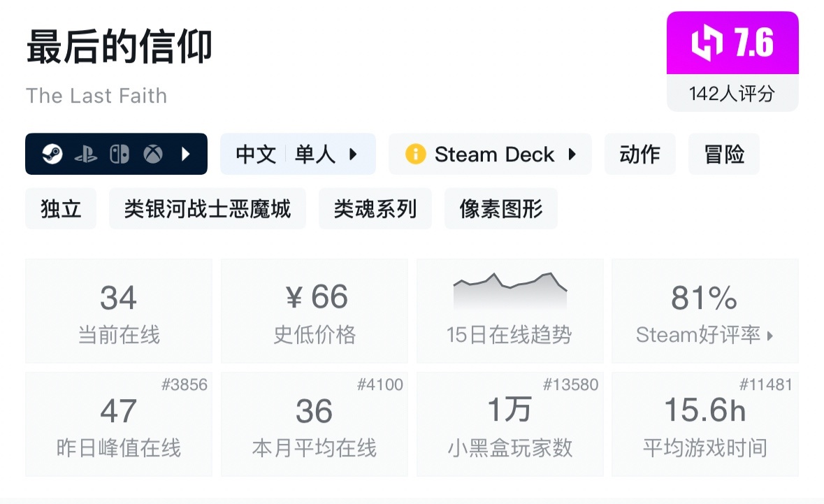Open the 类银河战士恶魔城 tag
This screenshot has height=504, width=824.
pyautogui.click(x=207, y=208)
